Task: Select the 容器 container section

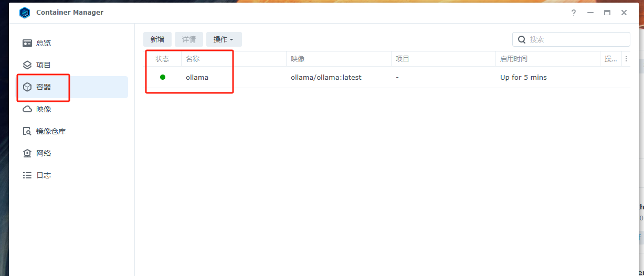Action: [72, 87]
